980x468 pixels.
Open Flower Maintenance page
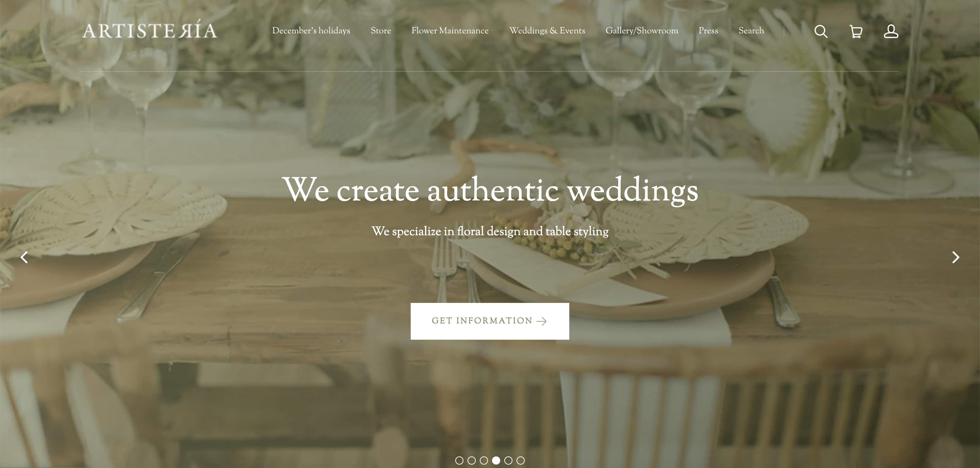tap(450, 30)
